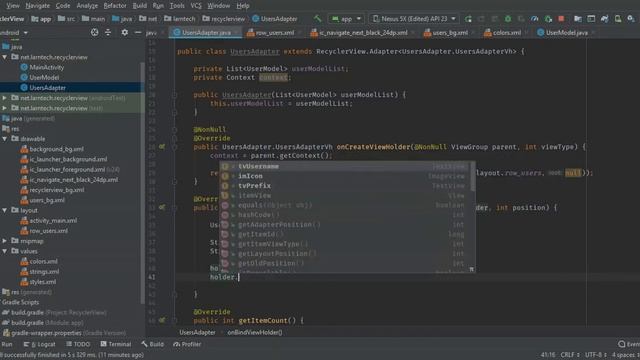Open the Build menu
The height and width of the screenshot is (360, 640).
(x=140, y=6)
